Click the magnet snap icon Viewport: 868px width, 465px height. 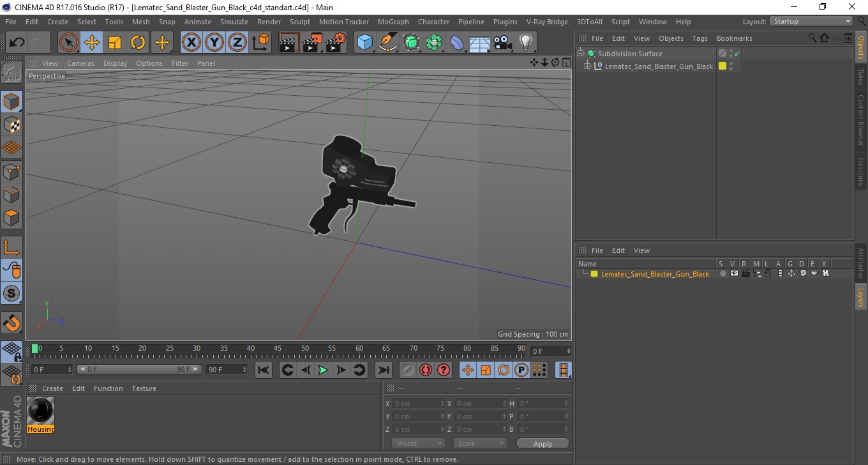[x=12, y=323]
